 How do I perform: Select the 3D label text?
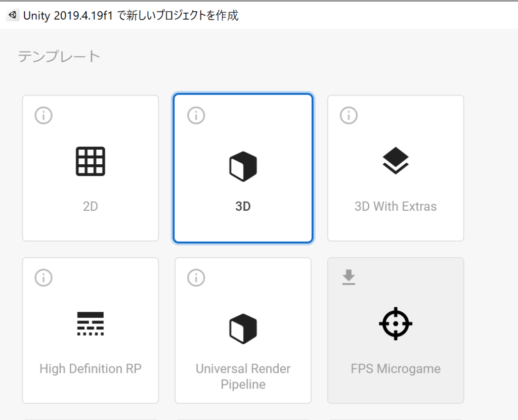pyautogui.click(x=243, y=207)
